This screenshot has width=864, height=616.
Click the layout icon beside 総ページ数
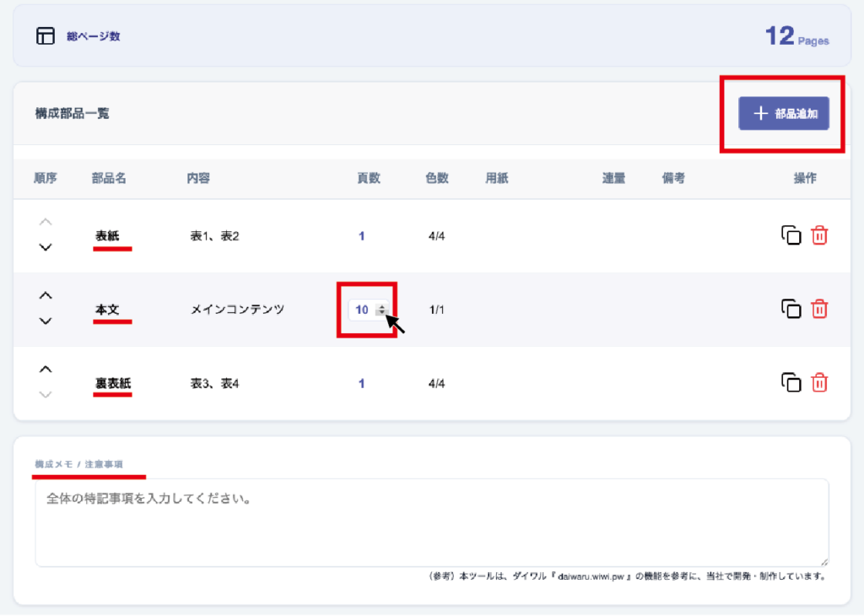pyautogui.click(x=45, y=36)
